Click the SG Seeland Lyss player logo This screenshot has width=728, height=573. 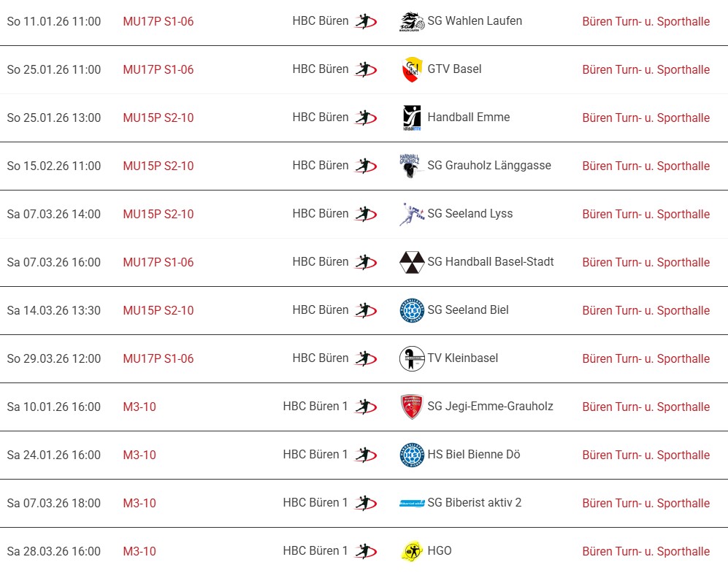(x=412, y=215)
